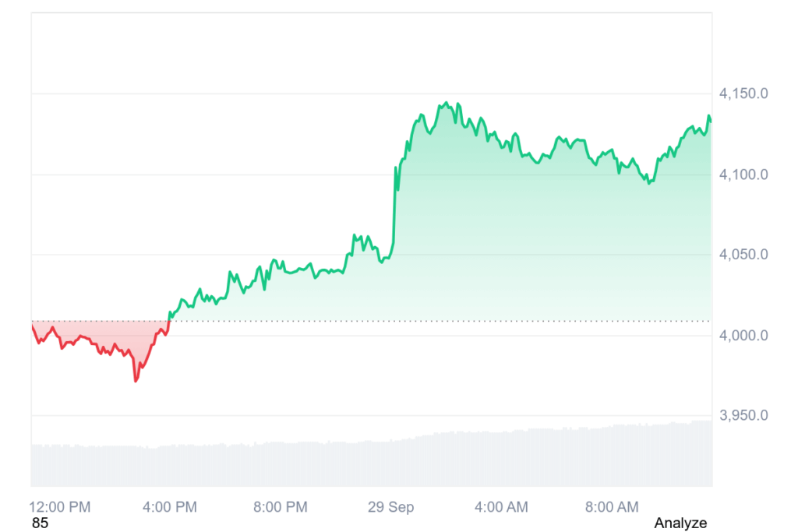The height and width of the screenshot is (532, 798).
Task: Click the Analyze link below the chart
Action: pos(680,523)
